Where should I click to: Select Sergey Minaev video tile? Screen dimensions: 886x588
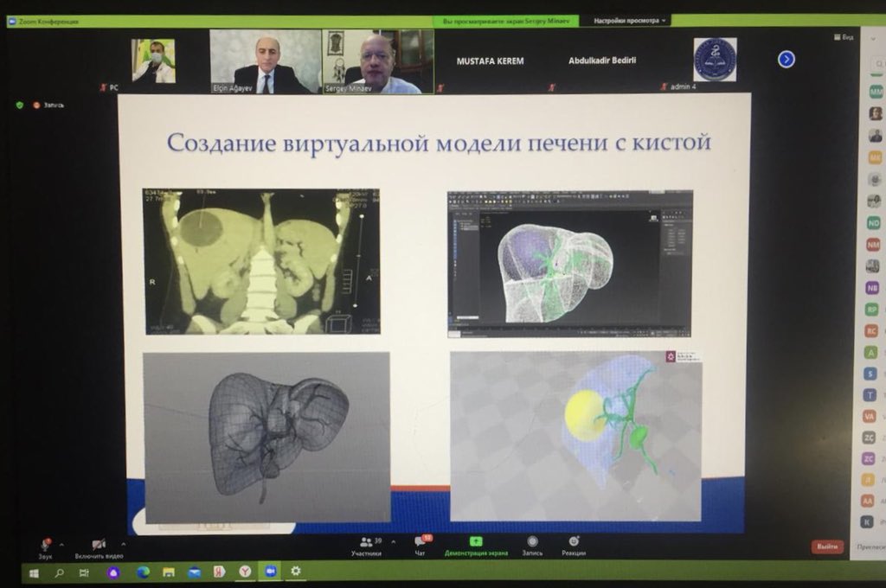coord(378,61)
